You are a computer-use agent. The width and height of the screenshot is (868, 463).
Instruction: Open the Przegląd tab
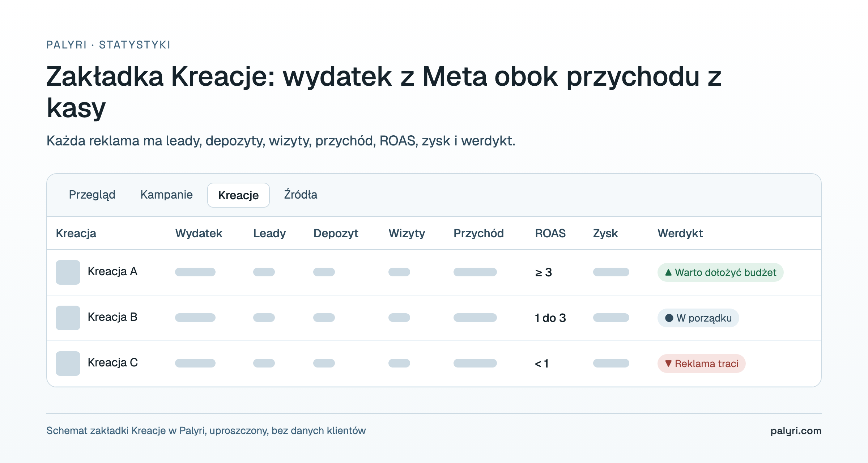92,195
